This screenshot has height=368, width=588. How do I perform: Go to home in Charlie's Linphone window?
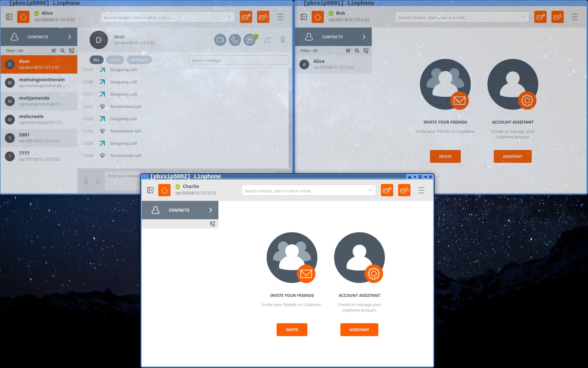[164, 190]
